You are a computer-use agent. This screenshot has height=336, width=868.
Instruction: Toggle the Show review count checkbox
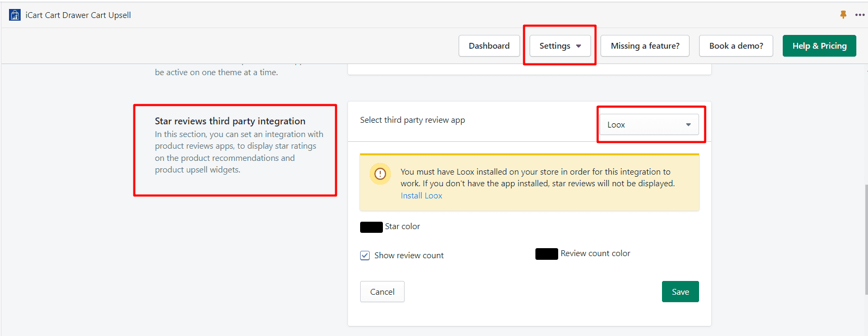click(365, 256)
